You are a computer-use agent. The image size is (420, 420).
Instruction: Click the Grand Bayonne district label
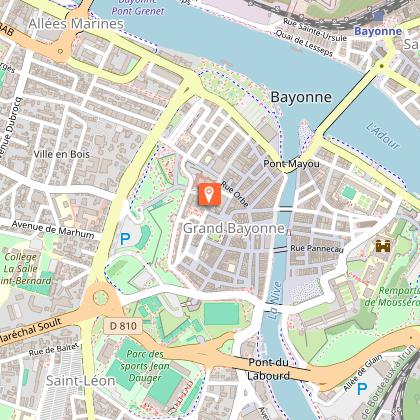click(x=234, y=229)
